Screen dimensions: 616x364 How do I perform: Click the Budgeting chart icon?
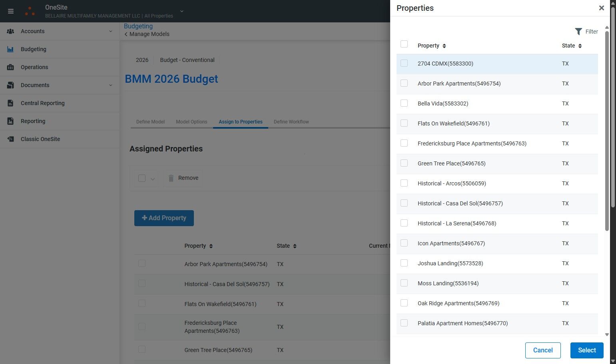pos(10,49)
